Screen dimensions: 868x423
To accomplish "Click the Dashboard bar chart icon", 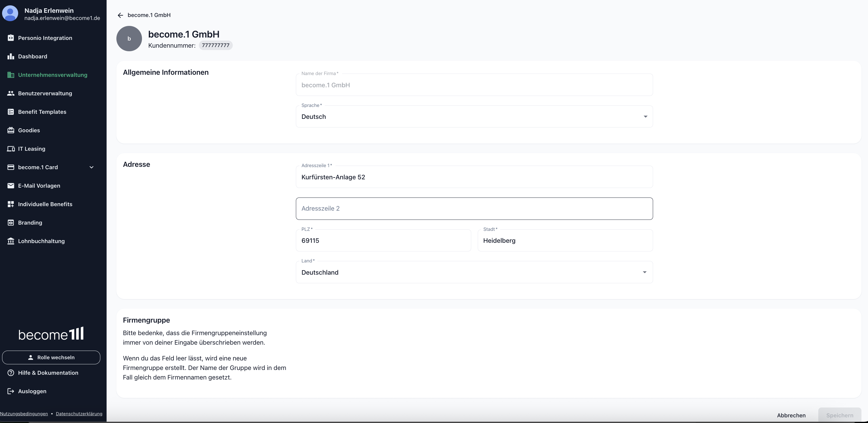I will pyautogui.click(x=11, y=56).
